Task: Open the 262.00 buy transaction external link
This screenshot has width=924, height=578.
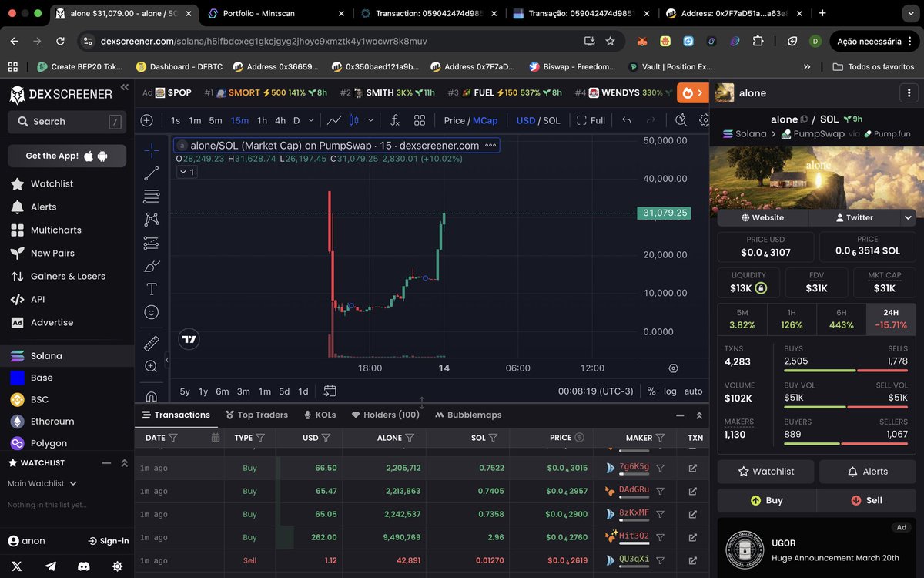Action: click(692, 537)
